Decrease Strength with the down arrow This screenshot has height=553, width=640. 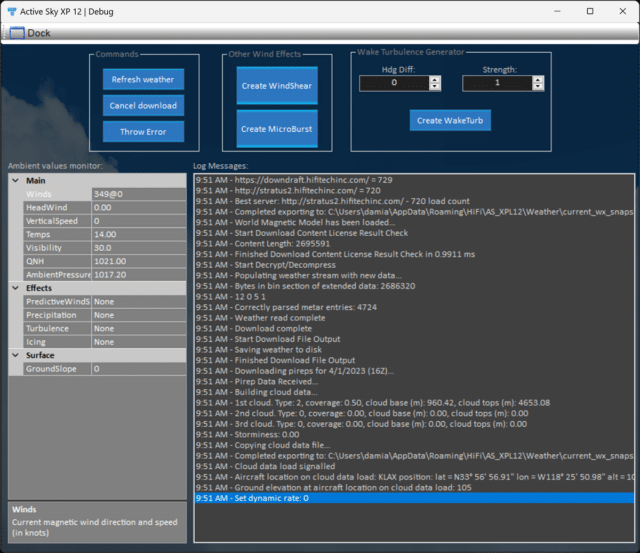pyautogui.click(x=537, y=88)
